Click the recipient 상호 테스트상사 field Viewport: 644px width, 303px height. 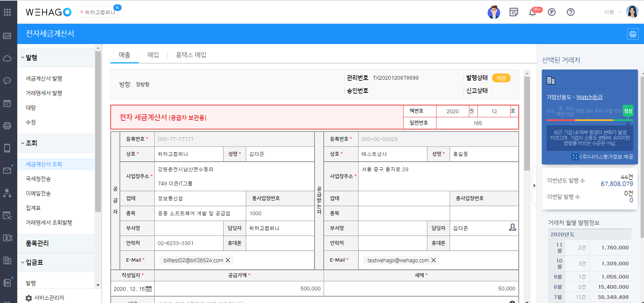(x=393, y=154)
